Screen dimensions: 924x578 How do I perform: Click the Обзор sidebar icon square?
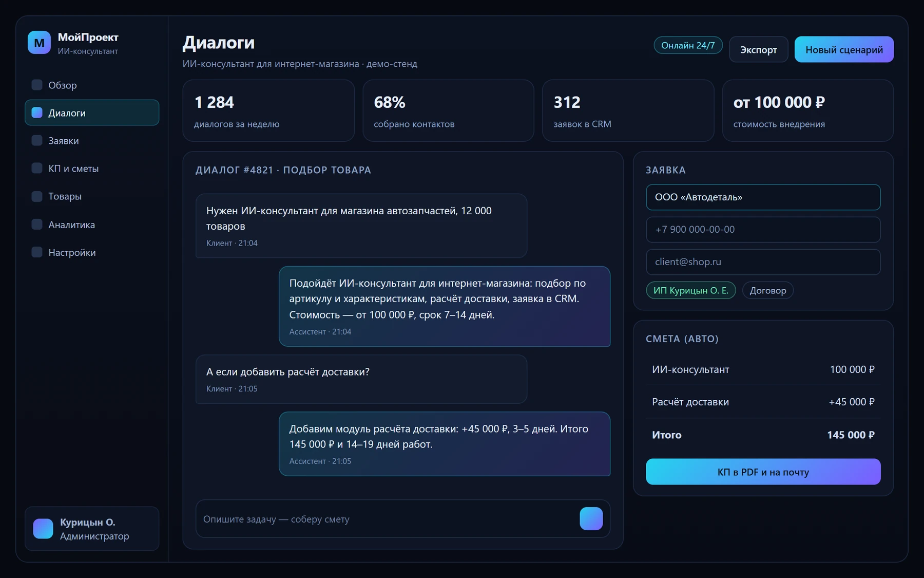[37, 85]
